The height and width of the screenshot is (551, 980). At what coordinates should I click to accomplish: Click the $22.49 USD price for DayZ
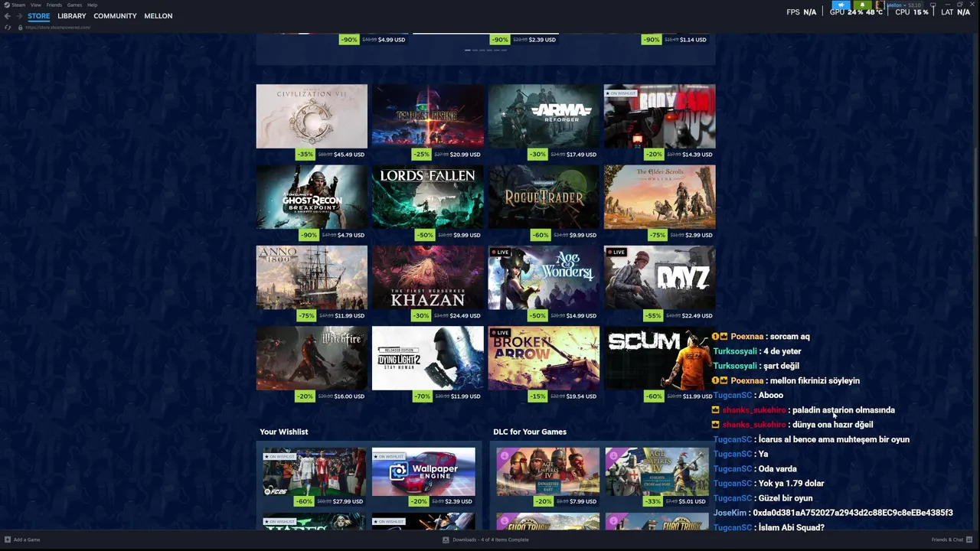697,316
